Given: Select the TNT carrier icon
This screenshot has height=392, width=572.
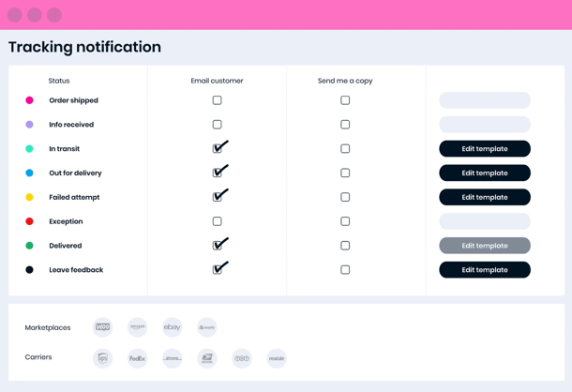Looking at the screenshot, I should pos(242,358).
